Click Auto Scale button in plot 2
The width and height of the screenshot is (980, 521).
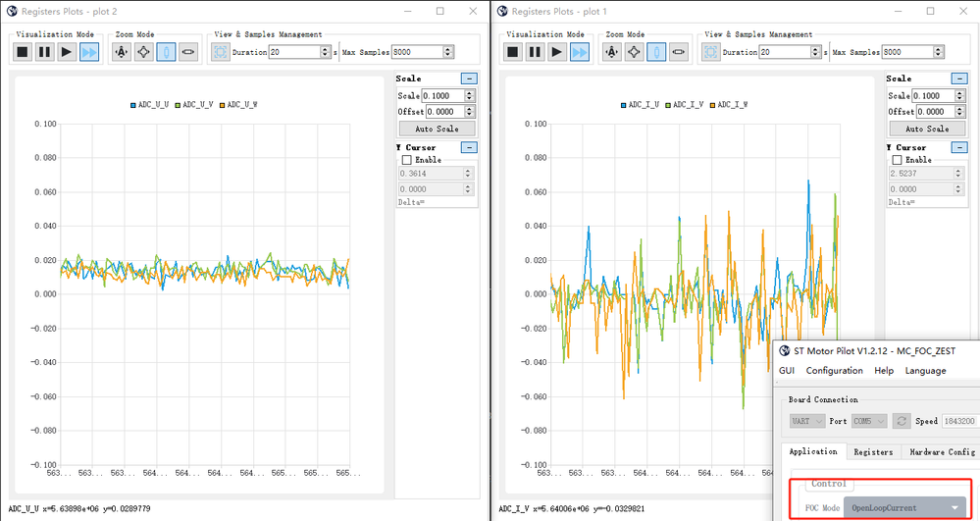pyautogui.click(x=437, y=129)
